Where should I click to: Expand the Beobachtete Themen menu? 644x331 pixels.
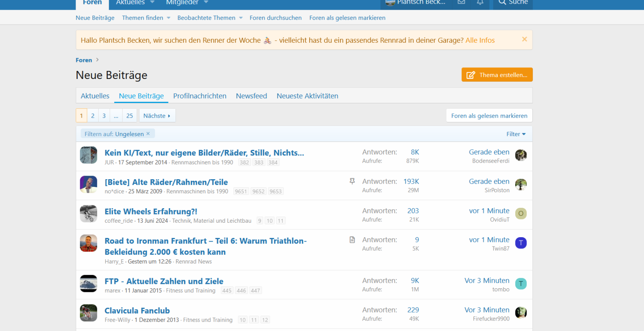(241, 18)
